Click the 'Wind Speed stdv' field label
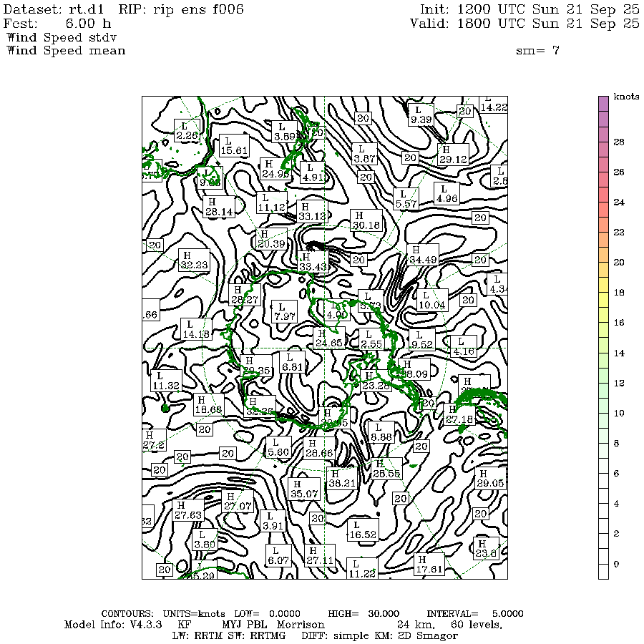Screen dimensions: 644x644 click(x=62, y=37)
